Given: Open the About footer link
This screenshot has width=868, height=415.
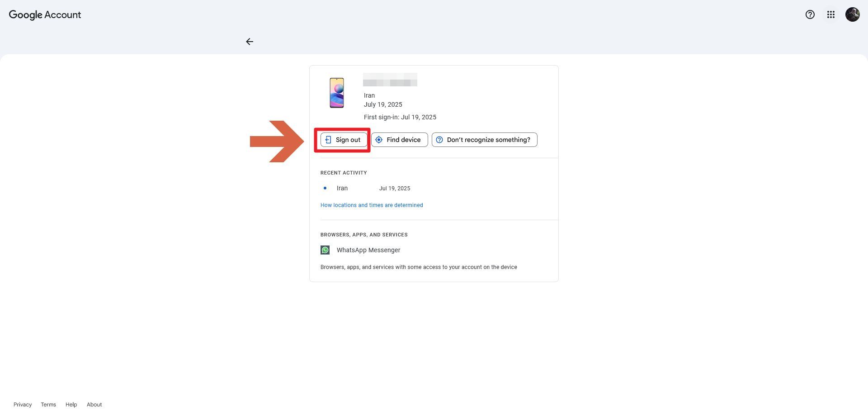Looking at the screenshot, I should coord(94,405).
